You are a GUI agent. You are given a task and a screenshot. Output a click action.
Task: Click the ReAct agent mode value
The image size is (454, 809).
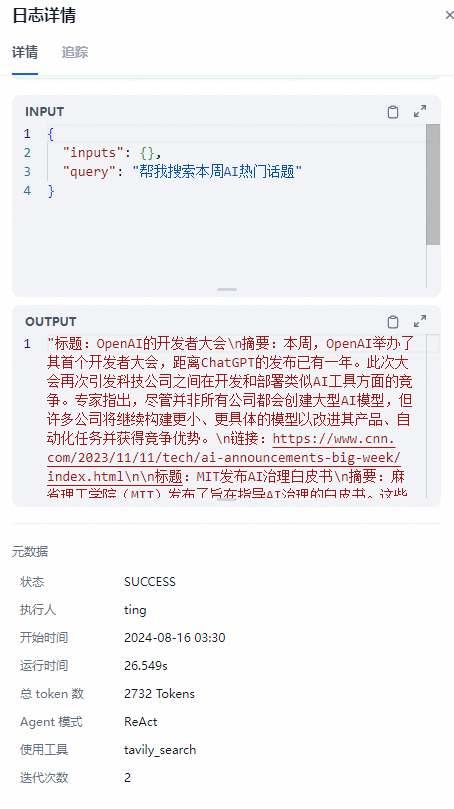pyautogui.click(x=141, y=722)
